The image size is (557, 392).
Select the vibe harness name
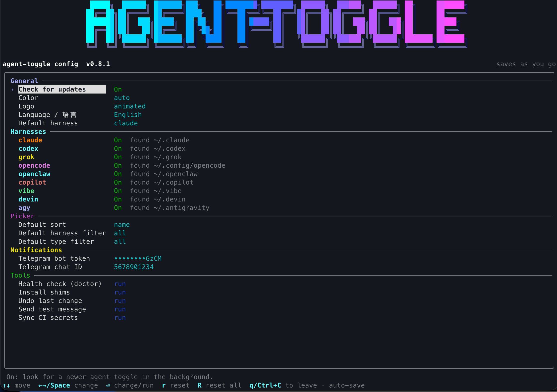tap(26, 191)
